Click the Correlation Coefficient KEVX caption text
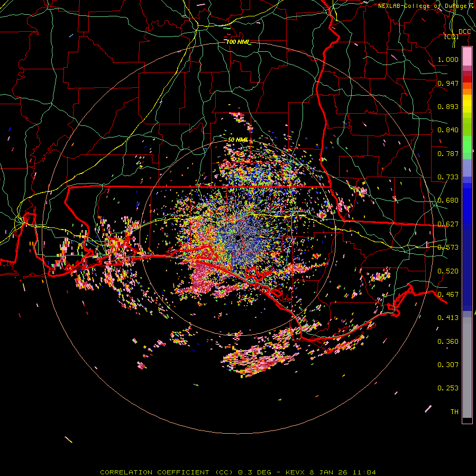Screen dimensions: 476x476 coord(238,472)
